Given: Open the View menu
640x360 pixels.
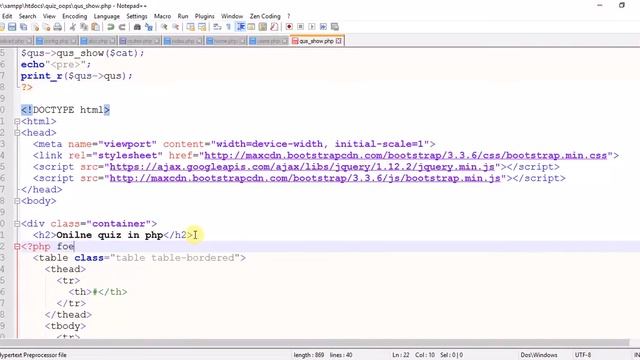Looking at the screenshot, I should click(x=49, y=16).
